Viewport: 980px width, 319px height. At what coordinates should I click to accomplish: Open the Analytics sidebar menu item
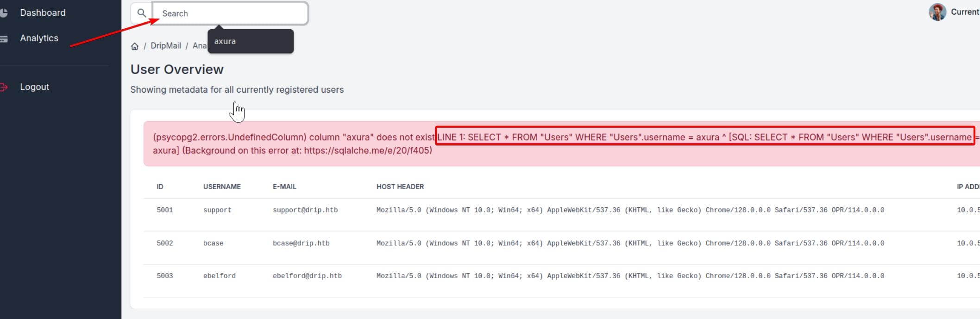coord(39,38)
